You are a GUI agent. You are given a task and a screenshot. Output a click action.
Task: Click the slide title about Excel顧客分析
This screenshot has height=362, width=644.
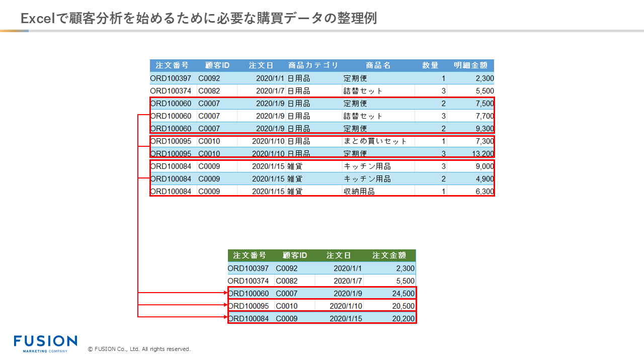(199, 18)
